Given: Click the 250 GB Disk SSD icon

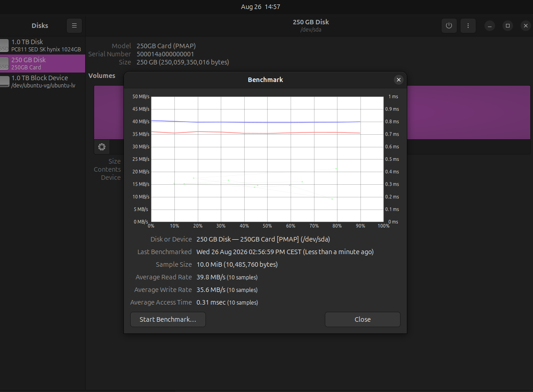Looking at the screenshot, I should point(4,63).
